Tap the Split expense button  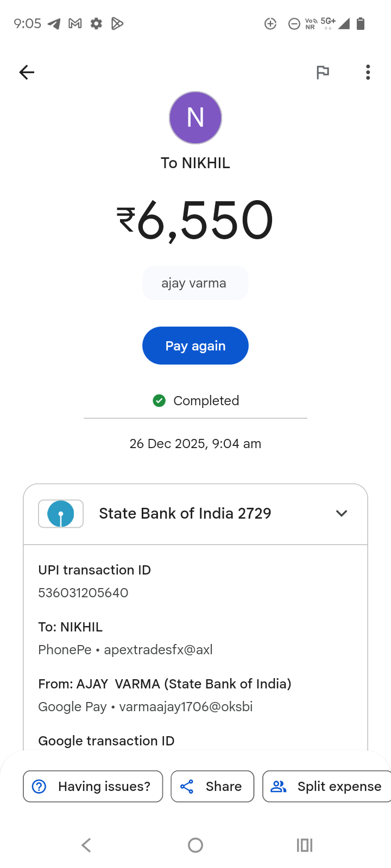pyautogui.click(x=327, y=786)
